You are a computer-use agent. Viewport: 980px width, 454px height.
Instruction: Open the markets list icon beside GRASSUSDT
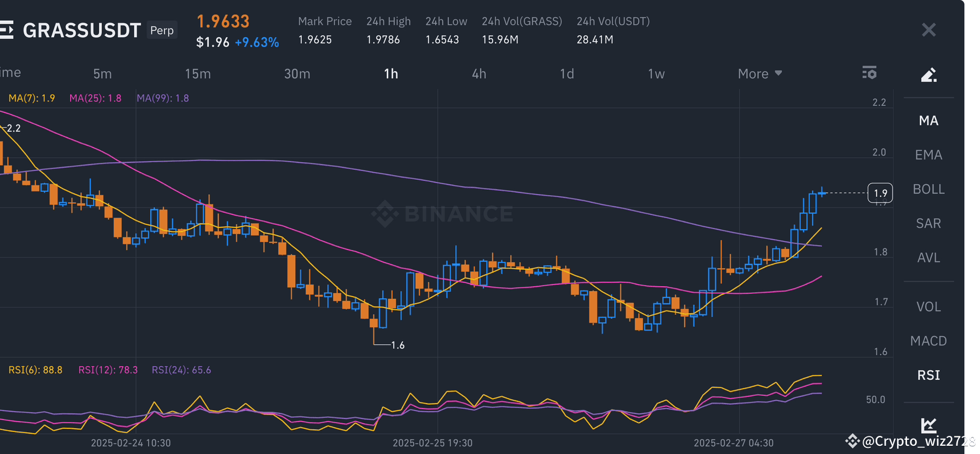[x=6, y=30]
